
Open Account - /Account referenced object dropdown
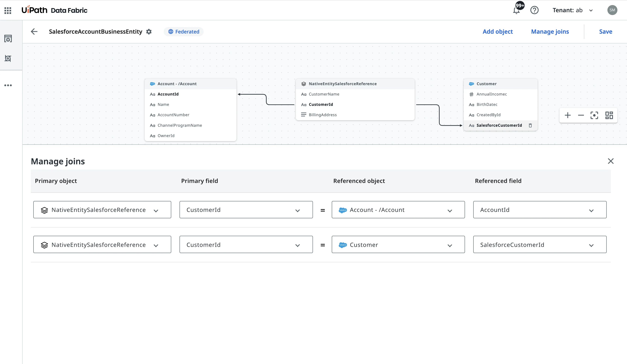[398, 210]
